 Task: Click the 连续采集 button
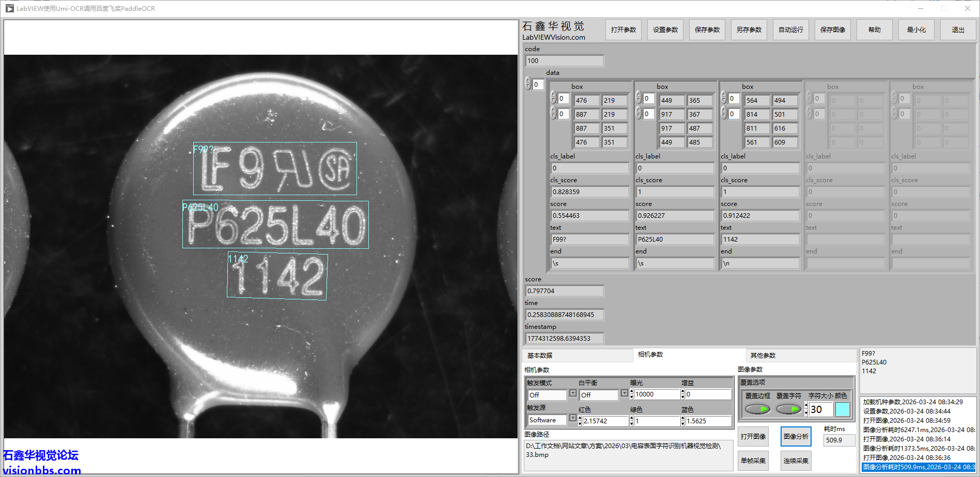pos(796,460)
